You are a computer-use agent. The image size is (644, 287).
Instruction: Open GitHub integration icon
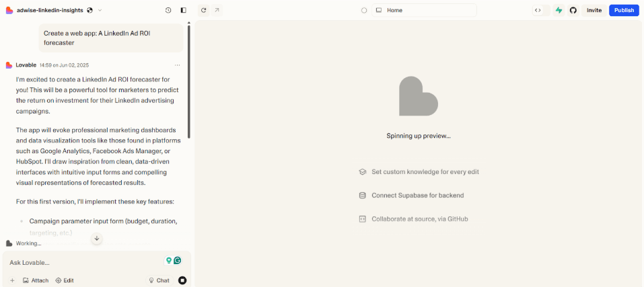(573, 10)
